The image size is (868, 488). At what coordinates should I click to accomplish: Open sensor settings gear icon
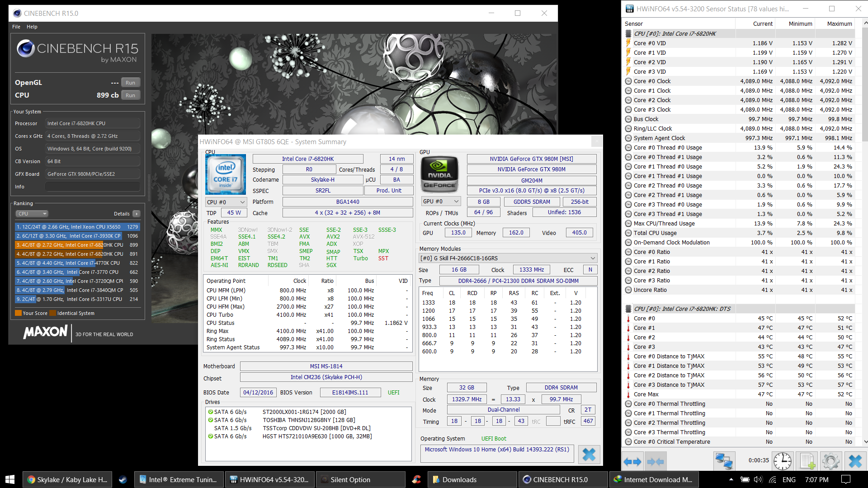830,462
